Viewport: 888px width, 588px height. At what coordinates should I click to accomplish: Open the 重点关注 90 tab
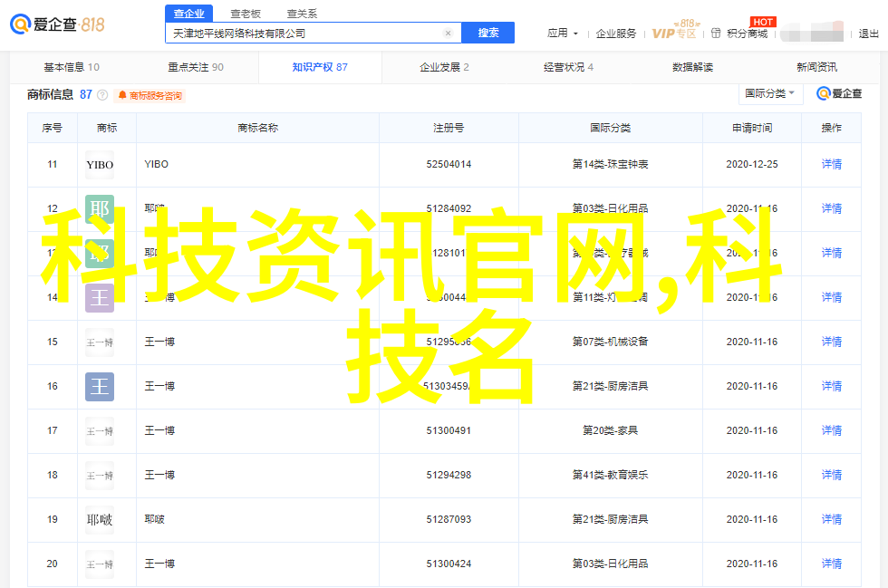coord(196,67)
